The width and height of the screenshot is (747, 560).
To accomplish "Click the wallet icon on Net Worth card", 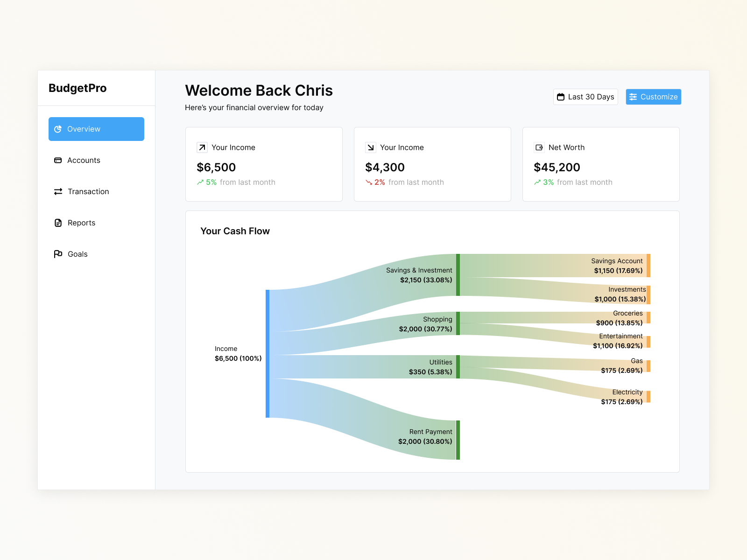I will coord(539,147).
